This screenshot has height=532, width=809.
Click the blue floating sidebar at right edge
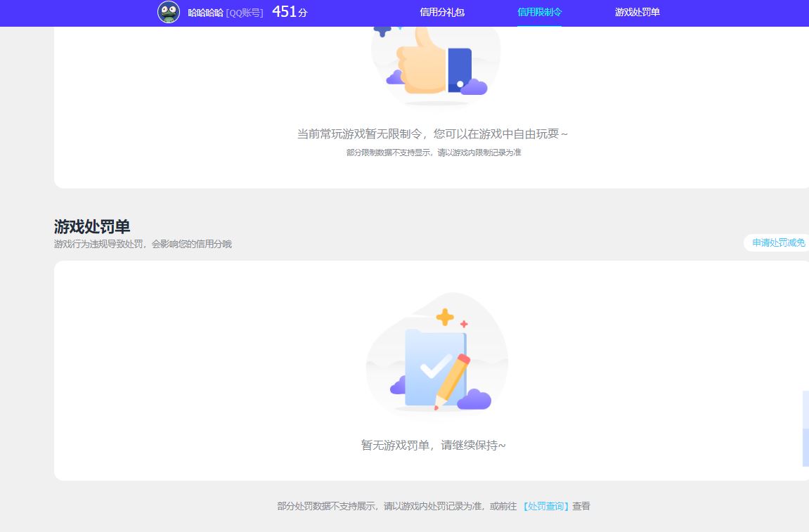pos(806,428)
